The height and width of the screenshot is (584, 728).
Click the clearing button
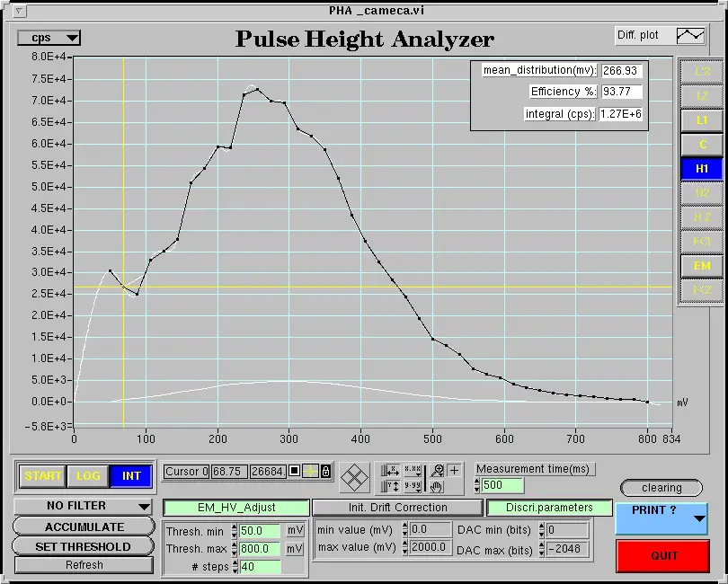[661, 488]
